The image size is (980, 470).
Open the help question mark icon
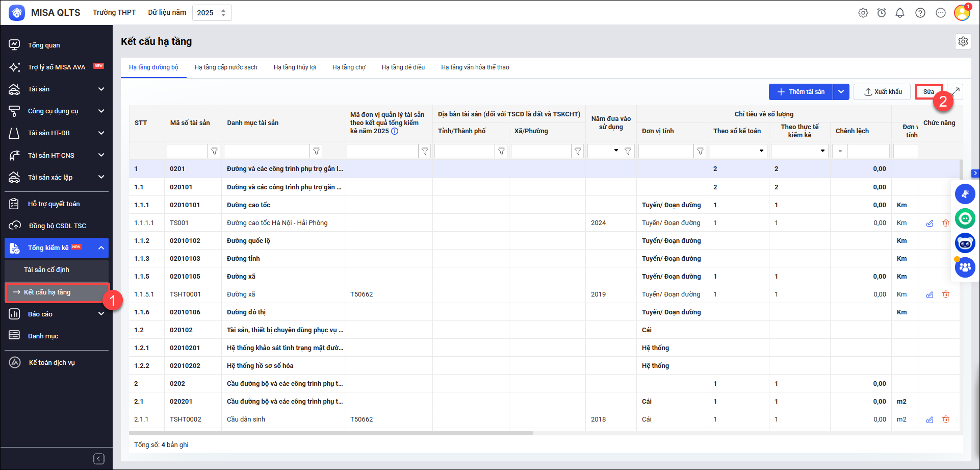920,13
